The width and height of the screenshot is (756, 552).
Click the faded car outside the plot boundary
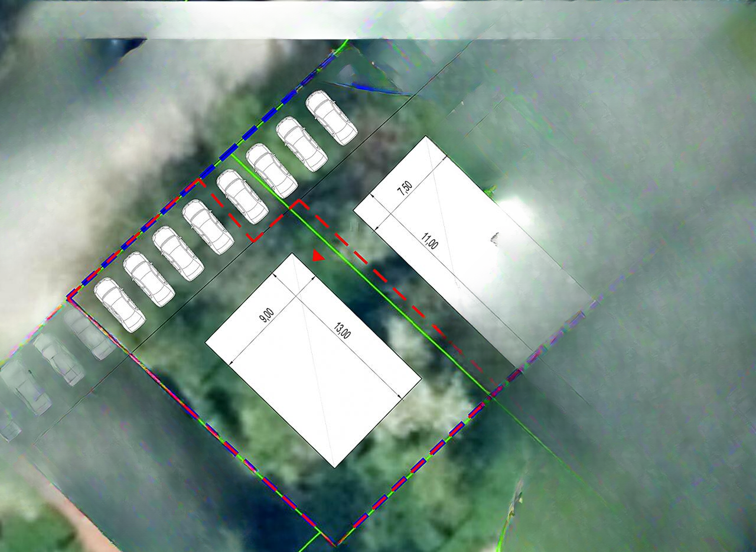(58, 359)
